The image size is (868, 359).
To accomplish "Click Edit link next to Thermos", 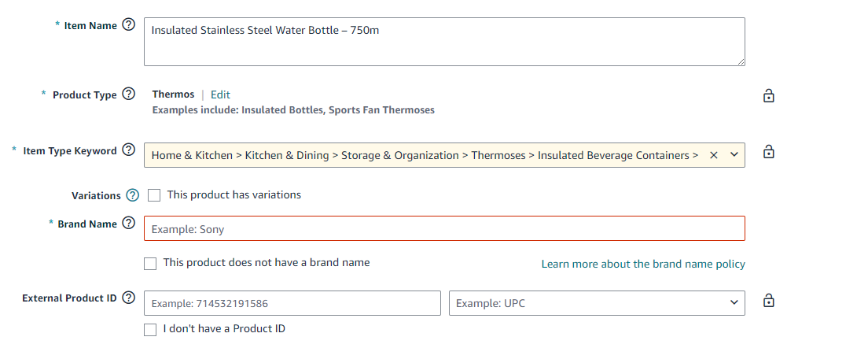I will (x=220, y=94).
